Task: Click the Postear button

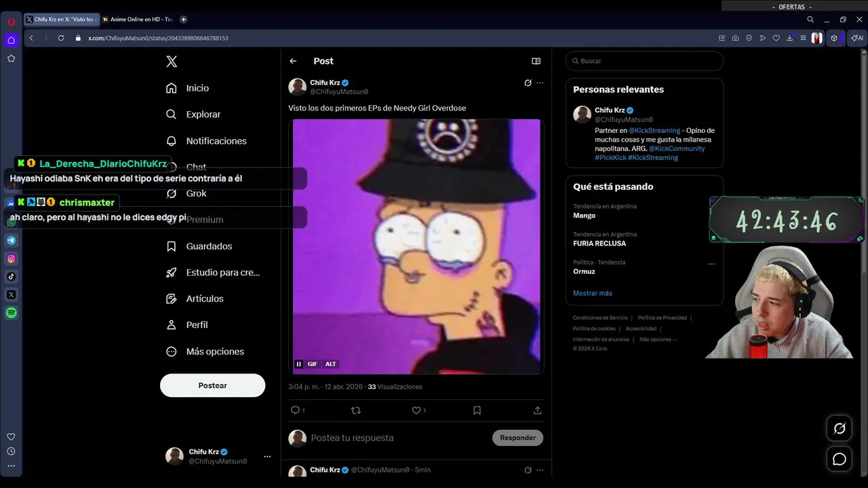Action: [212, 386]
